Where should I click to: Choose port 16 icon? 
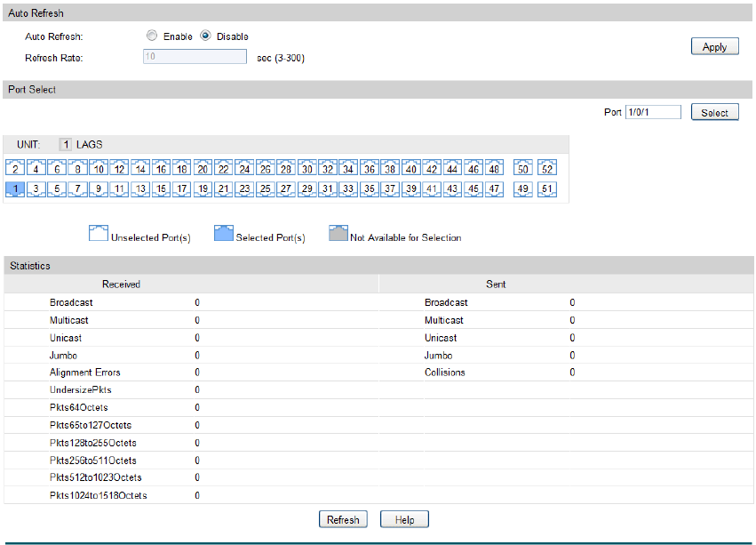pos(161,167)
